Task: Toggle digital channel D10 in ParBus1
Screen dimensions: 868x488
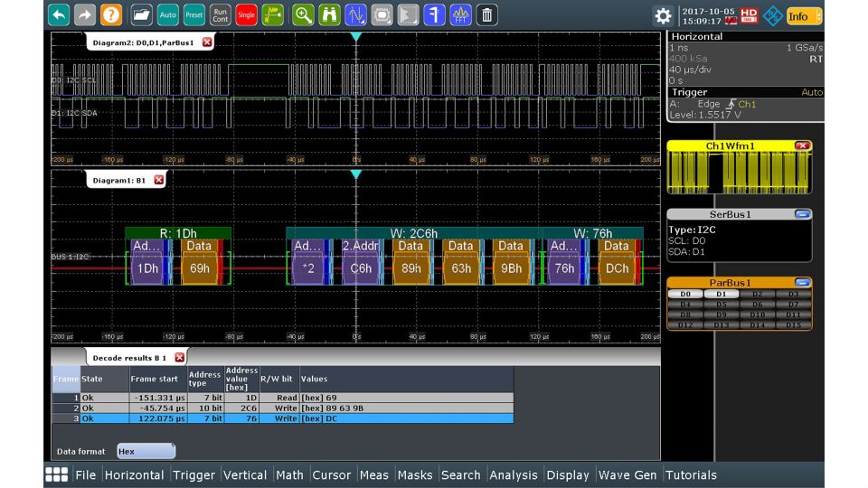Action: (758, 314)
